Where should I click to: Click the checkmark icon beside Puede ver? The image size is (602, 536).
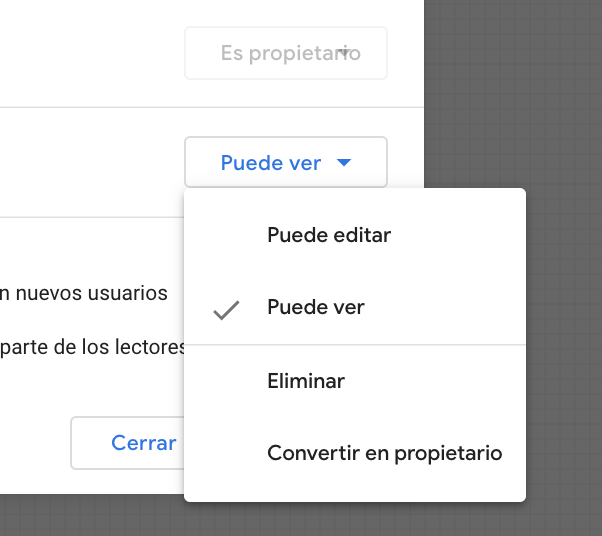point(227,310)
